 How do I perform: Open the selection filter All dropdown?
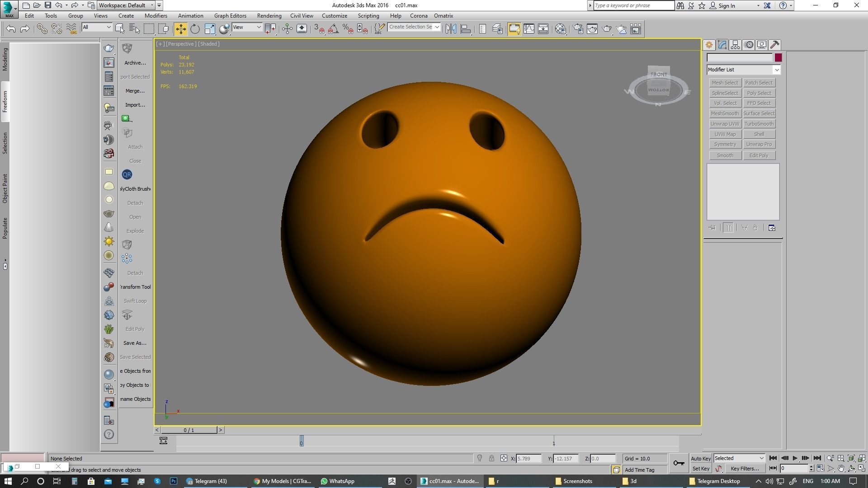click(x=97, y=27)
